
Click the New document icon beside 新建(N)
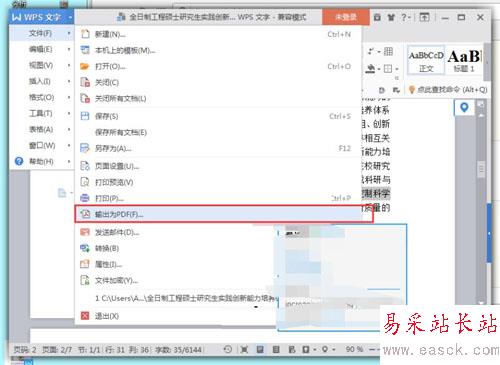coord(85,34)
